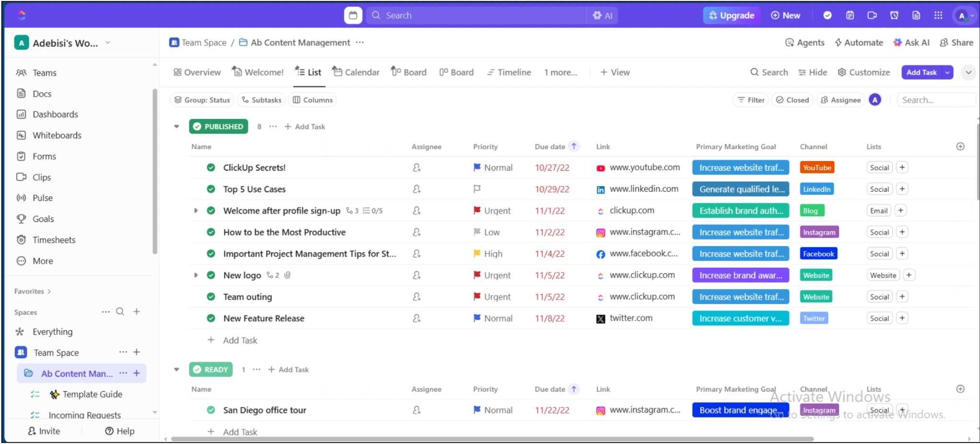
Task: Open the Timesheets section
Action: [x=54, y=240]
